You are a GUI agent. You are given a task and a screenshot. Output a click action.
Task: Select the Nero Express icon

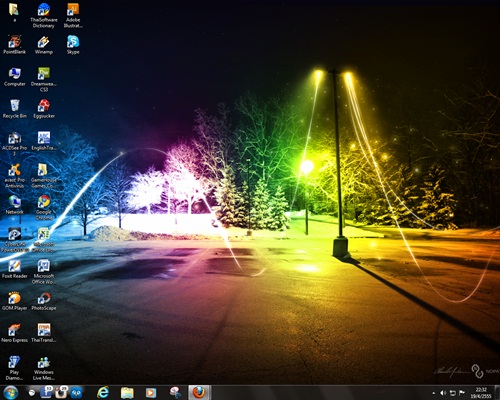15,333
